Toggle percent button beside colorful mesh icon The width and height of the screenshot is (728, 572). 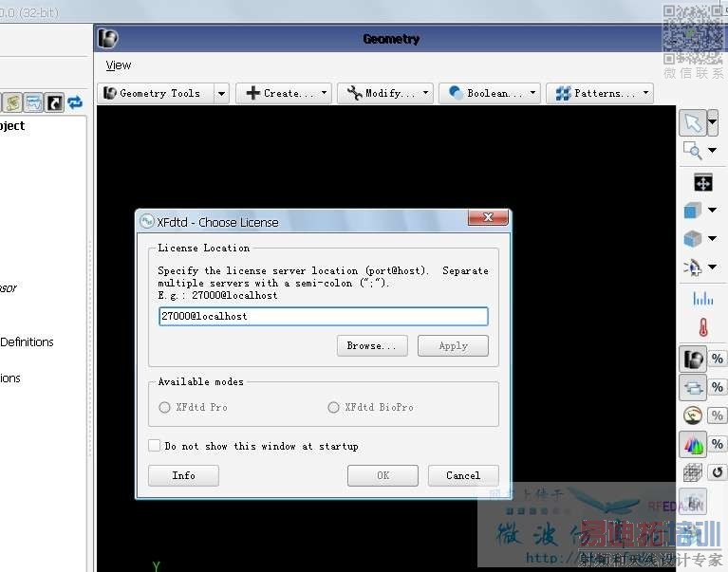(x=718, y=445)
